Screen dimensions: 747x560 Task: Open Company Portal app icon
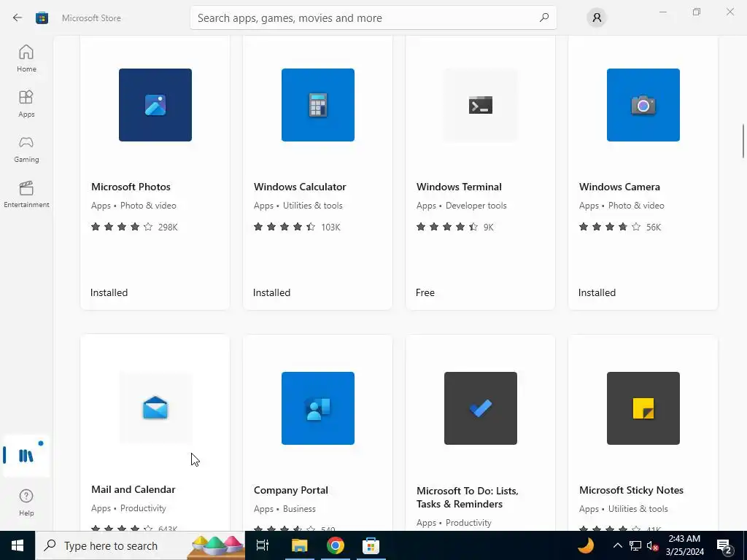pos(318,408)
